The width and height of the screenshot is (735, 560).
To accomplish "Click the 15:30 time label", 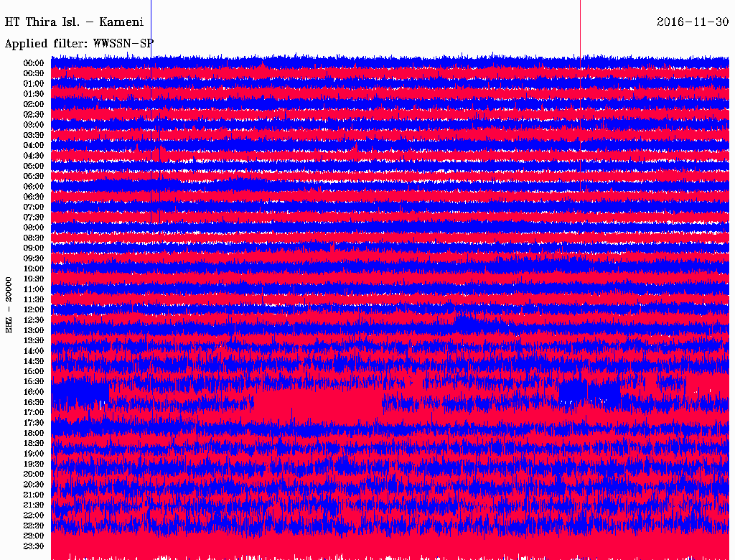I will click(34, 382).
